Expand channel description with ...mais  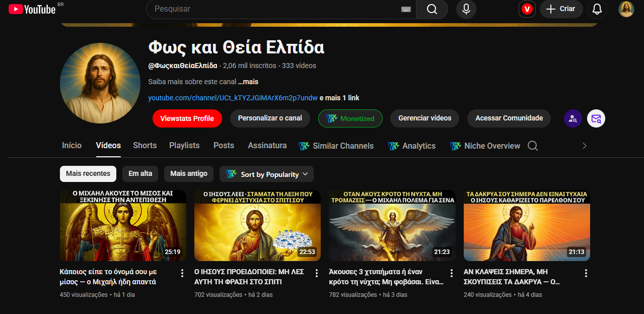(248, 82)
